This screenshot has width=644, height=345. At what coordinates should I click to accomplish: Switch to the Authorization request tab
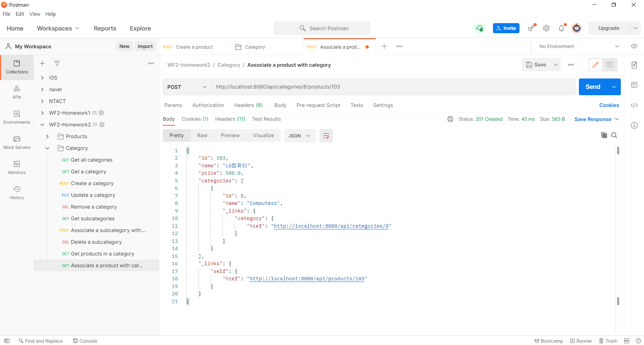click(x=208, y=105)
